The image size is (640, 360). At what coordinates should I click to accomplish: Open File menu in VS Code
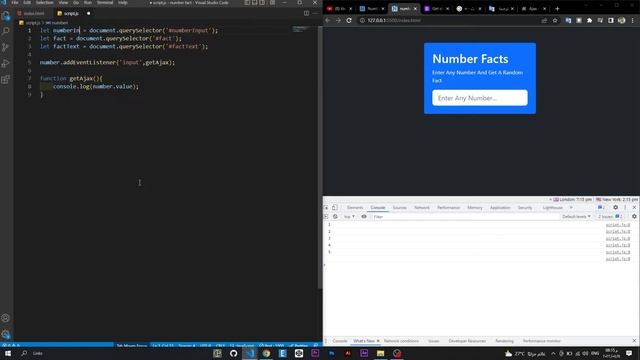15,2
